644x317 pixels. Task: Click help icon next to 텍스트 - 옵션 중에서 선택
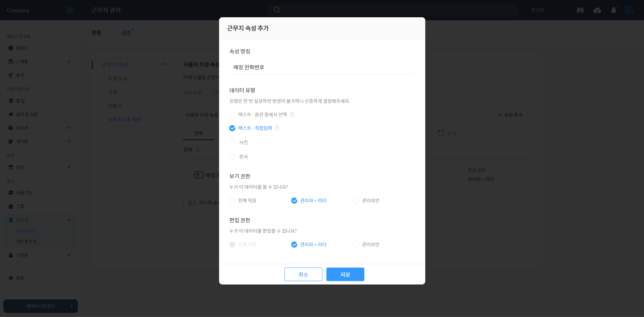[292, 114]
